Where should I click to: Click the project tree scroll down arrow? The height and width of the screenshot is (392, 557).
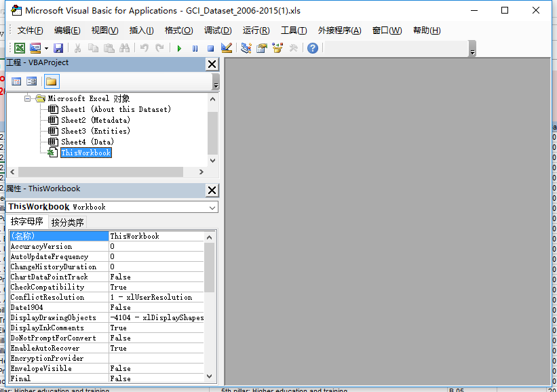(x=213, y=161)
